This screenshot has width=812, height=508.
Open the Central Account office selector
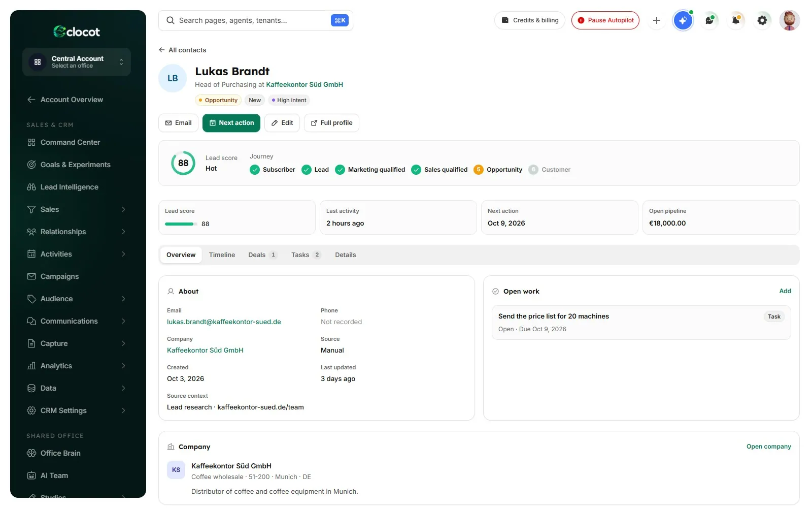pyautogui.click(x=77, y=62)
